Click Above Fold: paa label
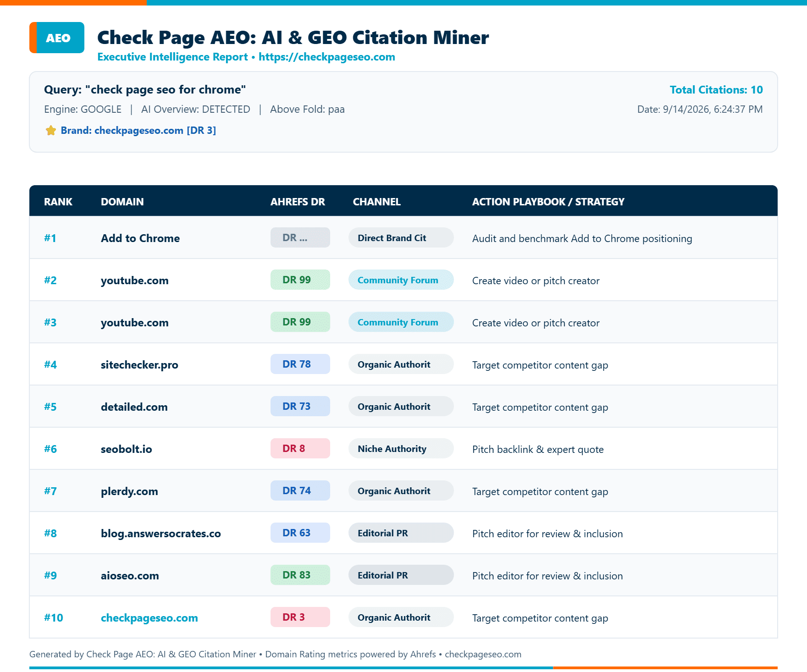Image resolution: width=807 pixels, height=672 pixels. point(307,109)
